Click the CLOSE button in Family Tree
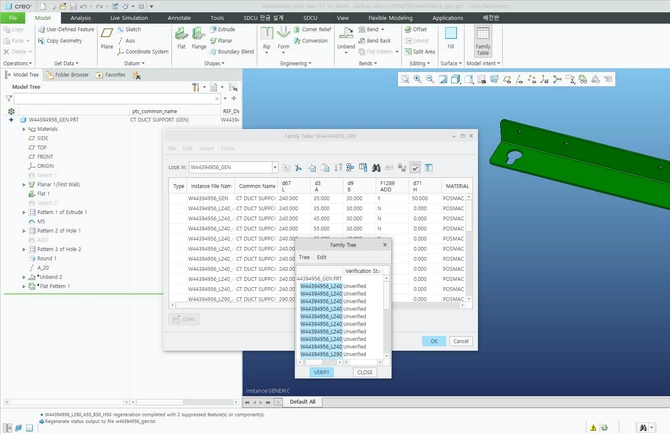The height and width of the screenshot is (434, 670). (364, 372)
